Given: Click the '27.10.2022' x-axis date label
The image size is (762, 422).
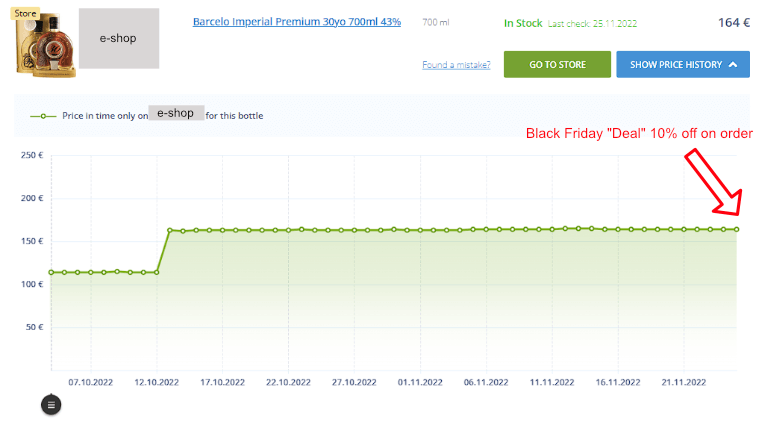Looking at the screenshot, I should pyautogui.click(x=354, y=382).
